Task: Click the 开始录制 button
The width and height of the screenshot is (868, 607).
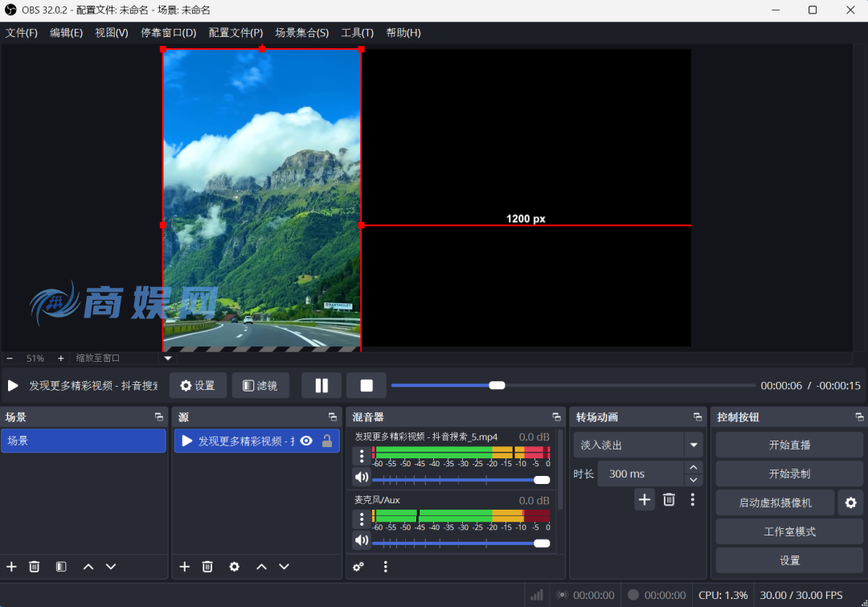Action: tap(789, 474)
